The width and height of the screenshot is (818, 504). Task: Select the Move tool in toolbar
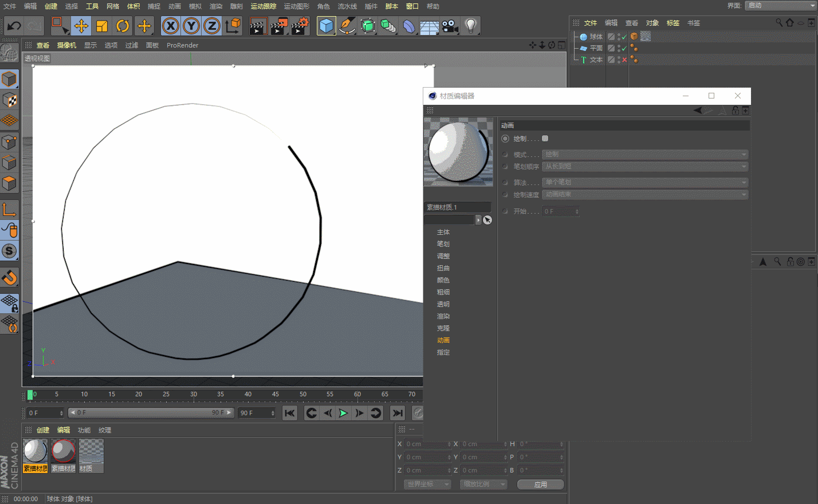[x=81, y=26]
